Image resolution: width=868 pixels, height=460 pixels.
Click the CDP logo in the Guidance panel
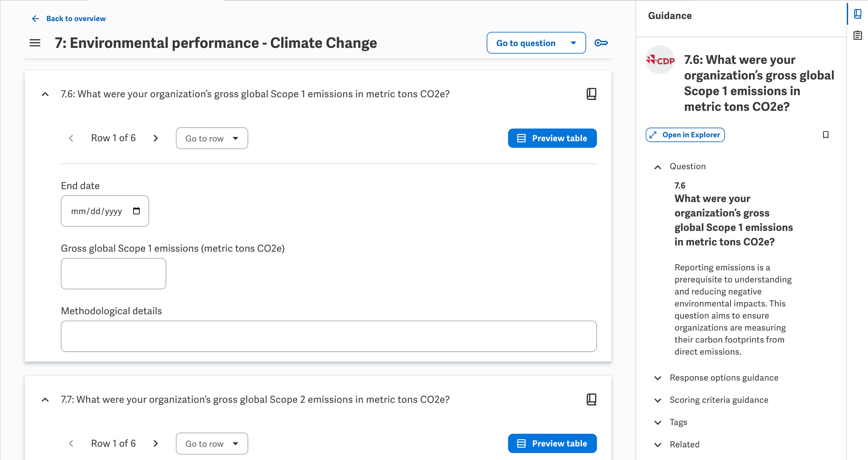pos(660,61)
